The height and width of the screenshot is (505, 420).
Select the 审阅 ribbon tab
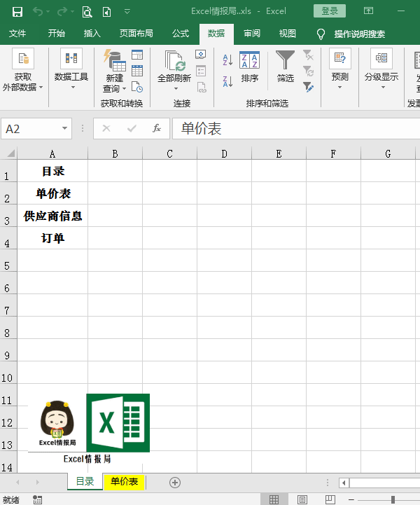click(x=252, y=34)
